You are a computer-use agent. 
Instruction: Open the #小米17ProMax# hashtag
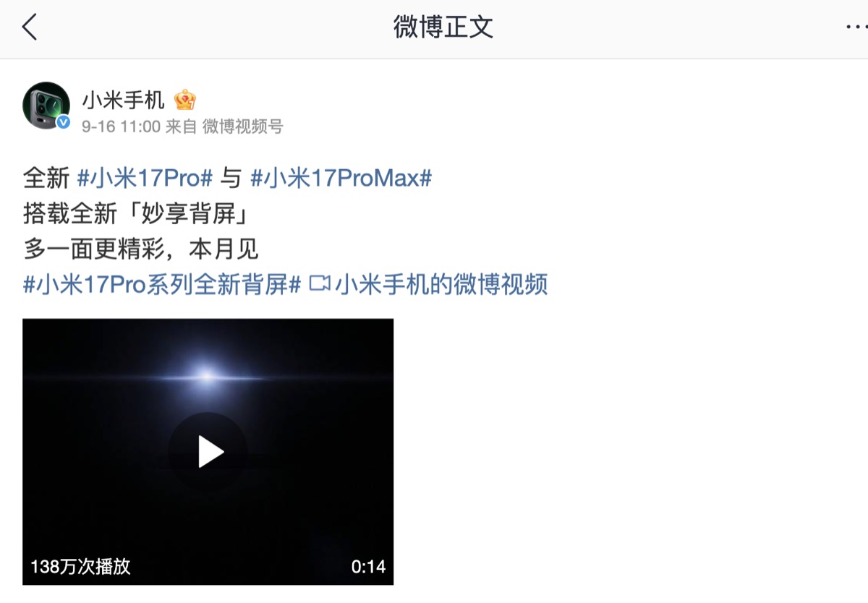point(341,178)
